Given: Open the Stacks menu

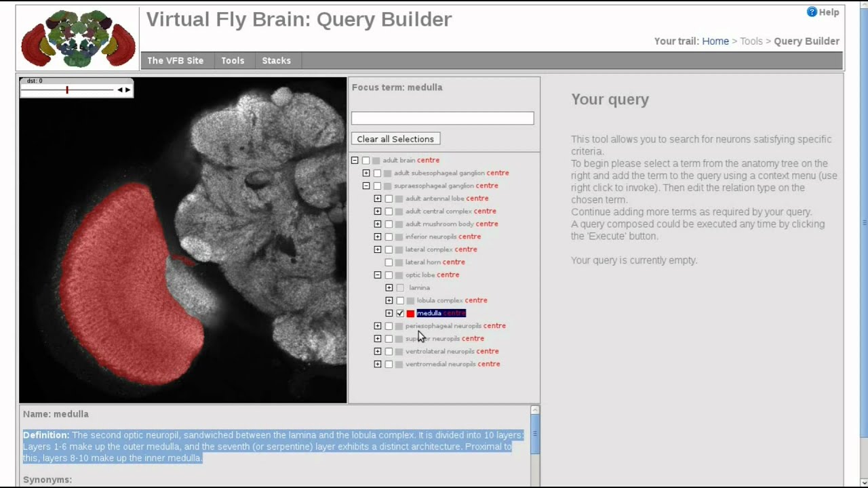Looking at the screenshot, I should coord(276,60).
